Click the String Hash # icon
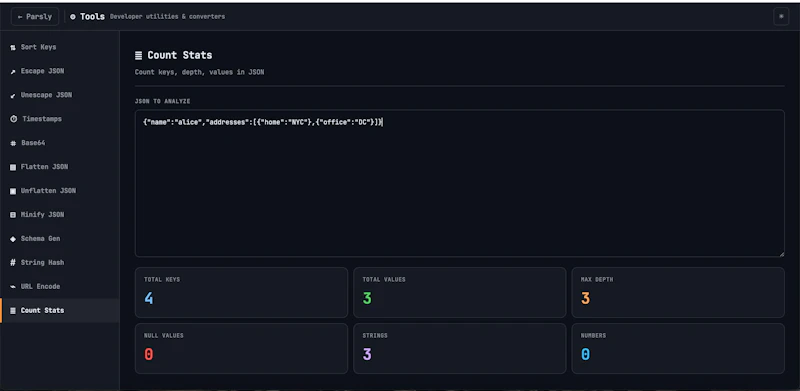Screen dimensions: 800x391 pyautogui.click(x=13, y=262)
